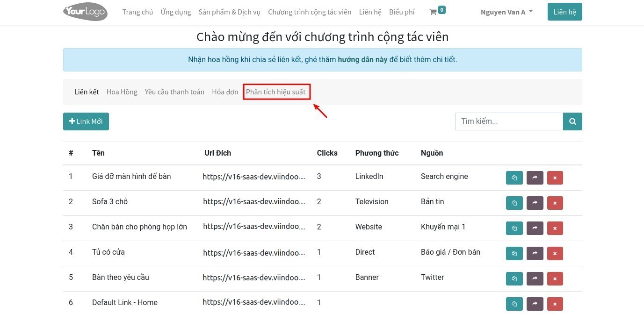Select the Bản tin source cell
Viewport: 644px width, 321px height.
coord(433,201)
